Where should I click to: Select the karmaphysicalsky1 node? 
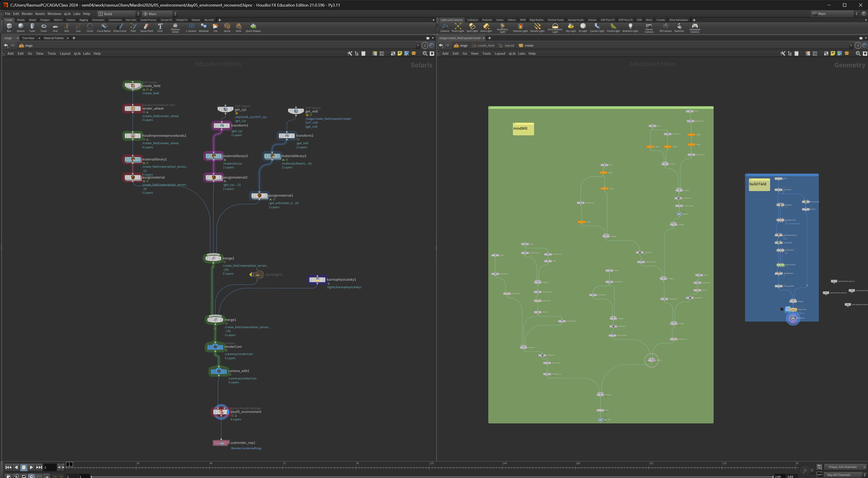point(317,280)
